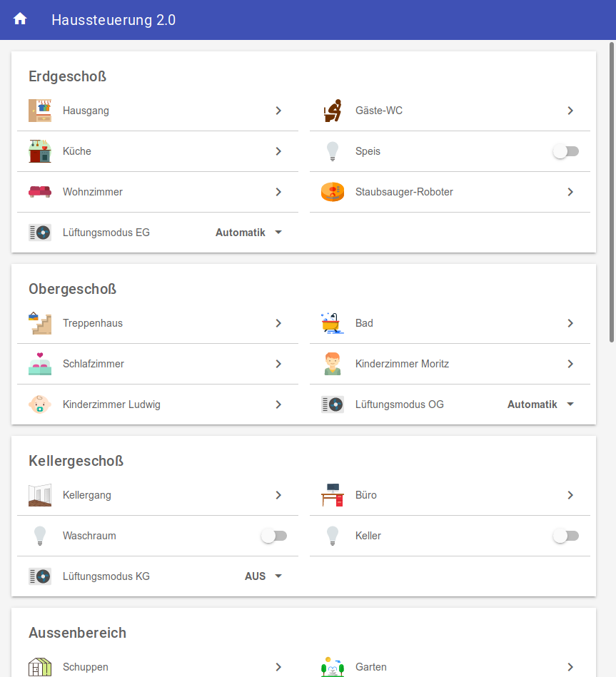Viewport: 616px width, 677px height.
Task: Open the Schlafzimmer room label
Action: point(94,364)
